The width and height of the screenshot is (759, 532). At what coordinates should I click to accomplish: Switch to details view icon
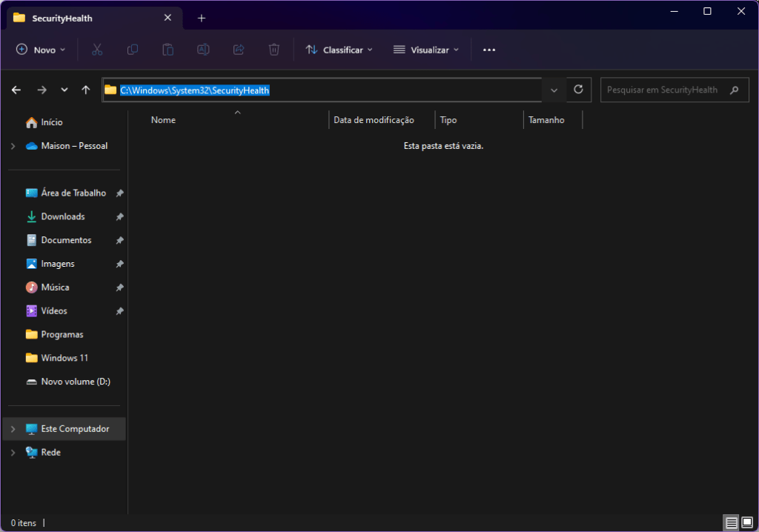click(x=732, y=523)
